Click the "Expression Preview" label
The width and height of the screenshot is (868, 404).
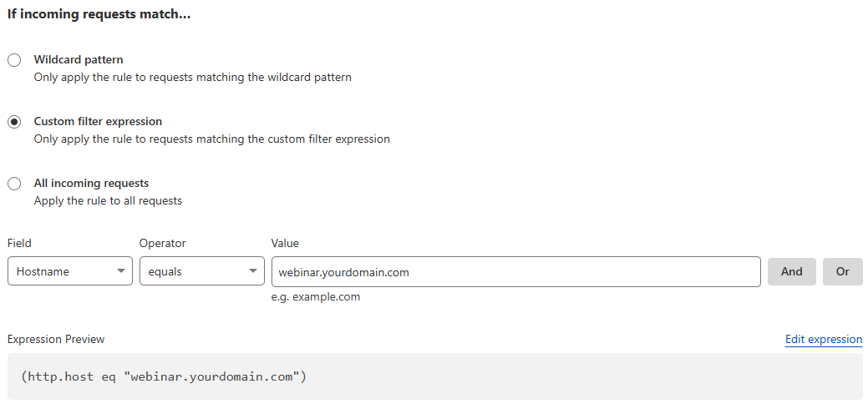pos(56,340)
